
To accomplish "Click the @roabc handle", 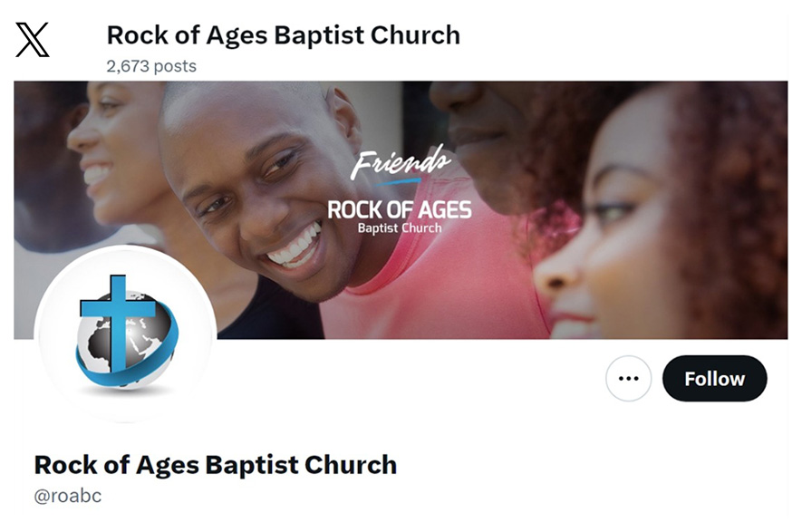I will pyautogui.click(x=68, y=496).
